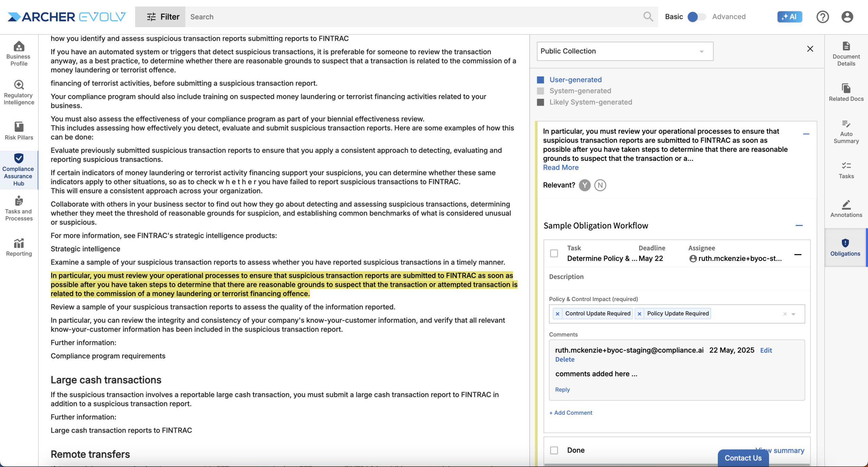
Task: Reply to the comment
Action: pos(562,390)
